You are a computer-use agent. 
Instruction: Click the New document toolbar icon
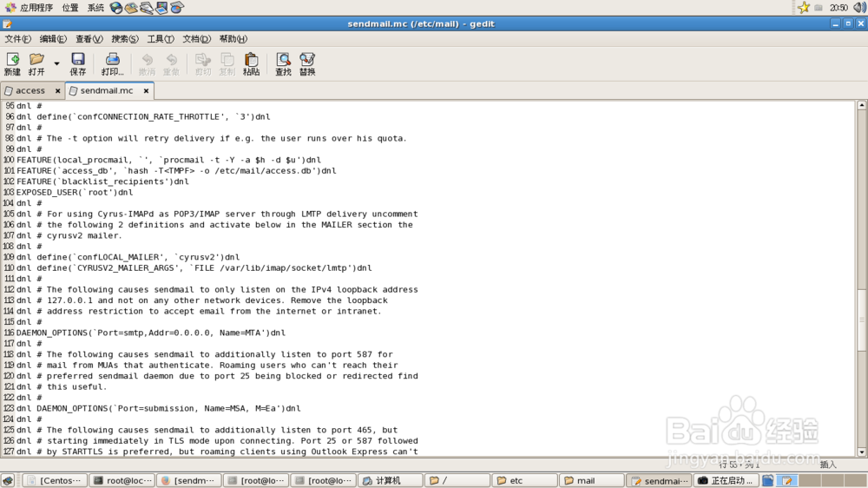coord(12,64)
